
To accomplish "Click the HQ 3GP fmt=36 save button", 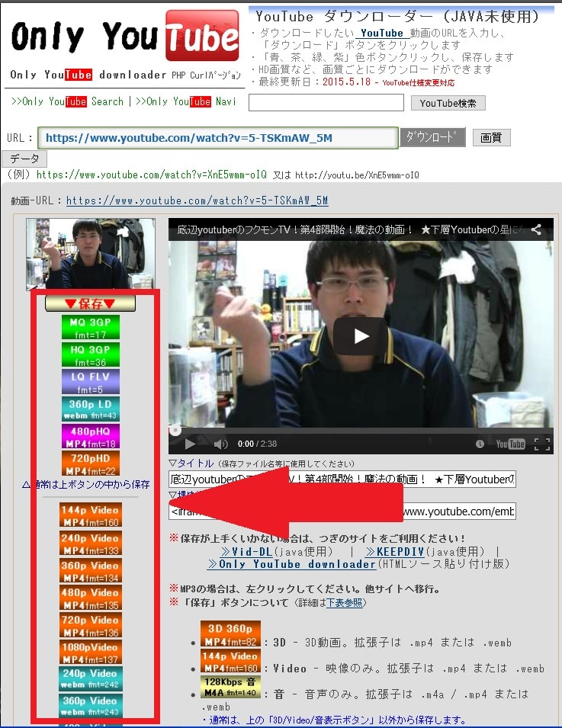I will (91, 354).
